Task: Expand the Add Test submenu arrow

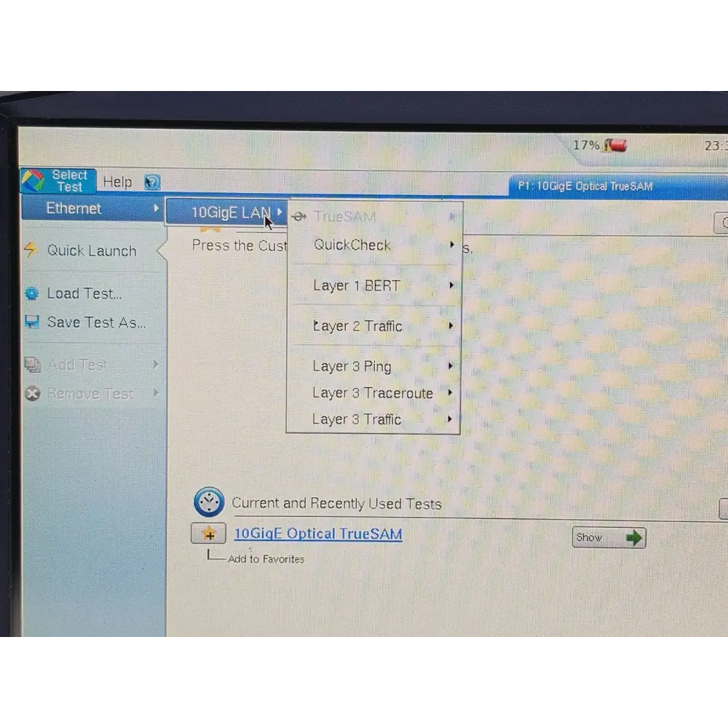Action: (x=156, y=365)
